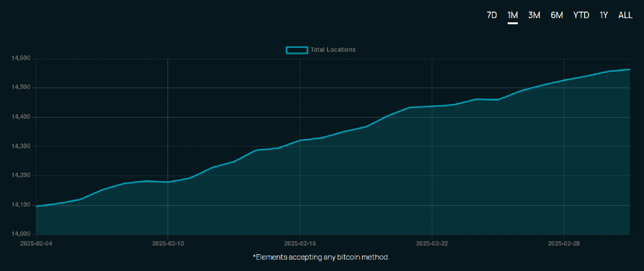Click the 2025-02-16 x-axis date label
Image resolution: width=644 pixels, height=271 pixels.
[x=300, y=243]
